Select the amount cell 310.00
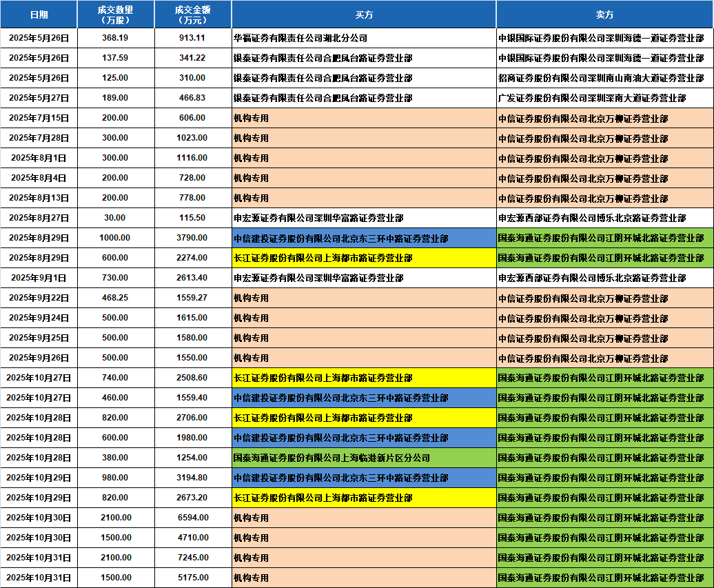 (193, 78)
